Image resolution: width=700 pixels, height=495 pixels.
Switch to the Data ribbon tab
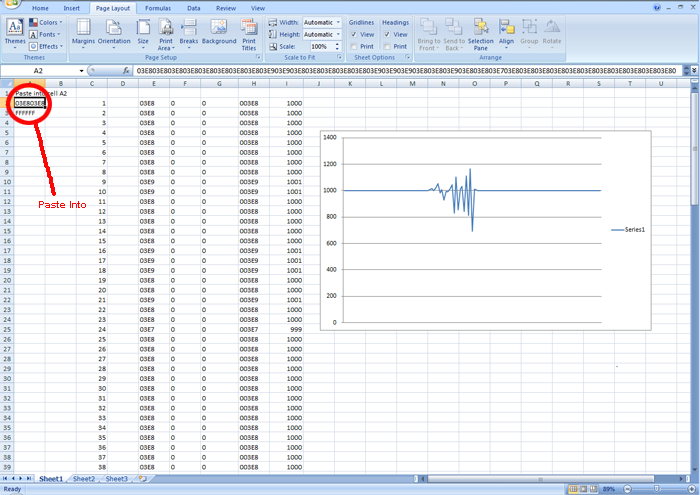(x=194, y=8)
